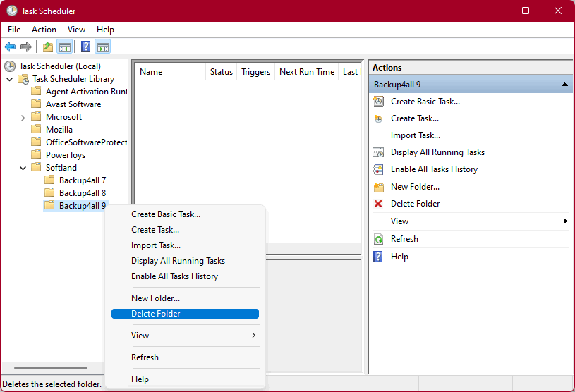This screenshot has width=575, height=392.
Task: Choose Delete Folder in the context menu
Action: [185, 314]
